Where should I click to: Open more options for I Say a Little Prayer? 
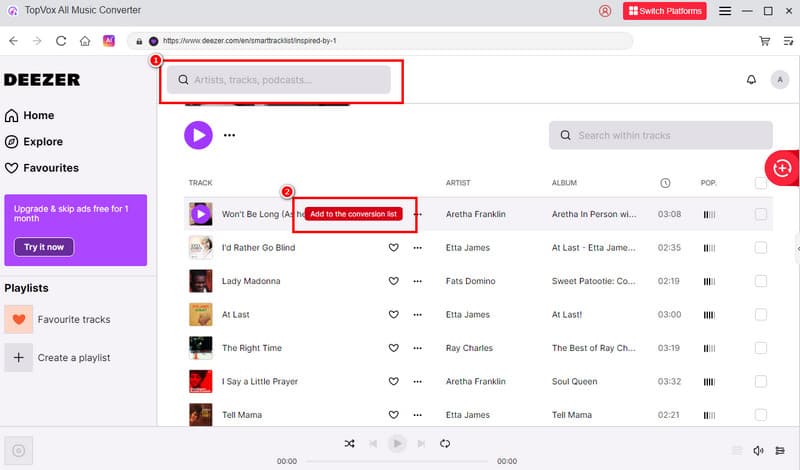pyautogui.click(x=417, y=381)
